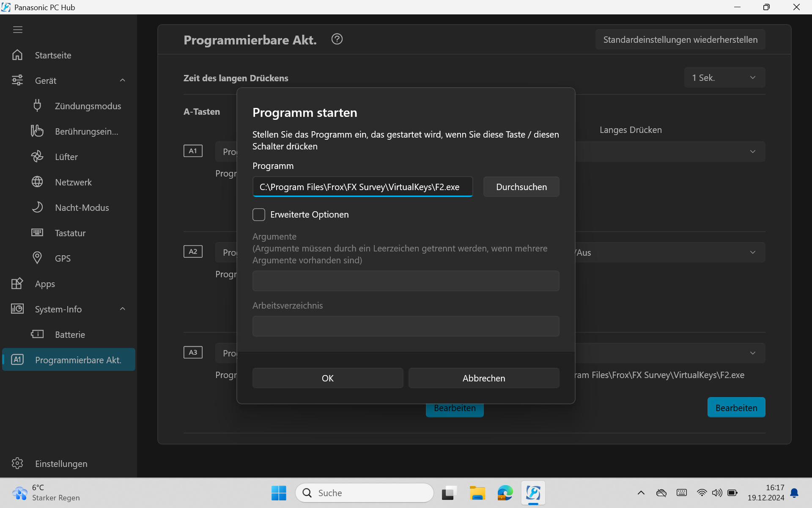The height and width of the screenshot is (508, 812).
Task: Open the Lüfter fan settings
Action: coord(66,157)
